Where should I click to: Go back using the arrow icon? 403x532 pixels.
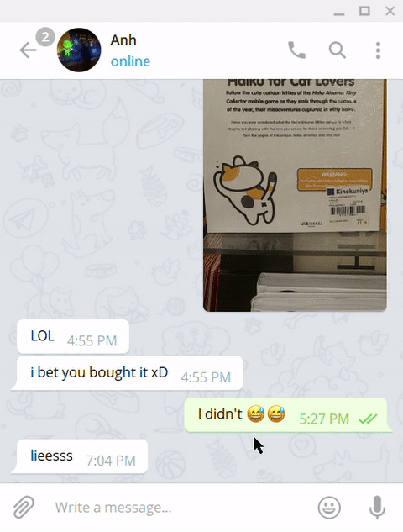coord(28,50)
